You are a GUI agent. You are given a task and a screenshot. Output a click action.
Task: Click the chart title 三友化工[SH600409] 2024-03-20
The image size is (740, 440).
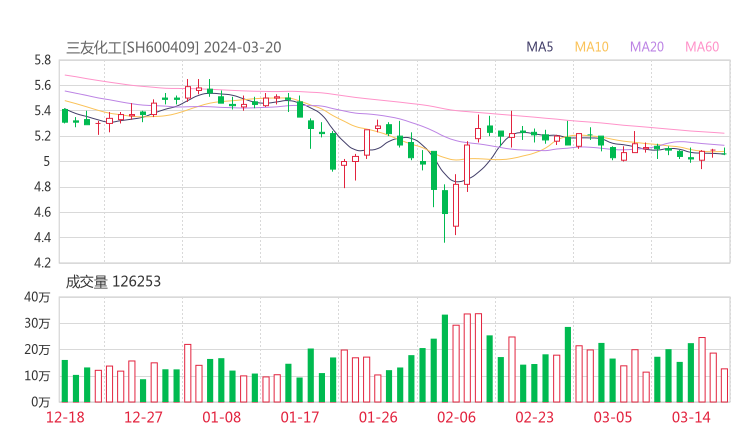[174, 48]
